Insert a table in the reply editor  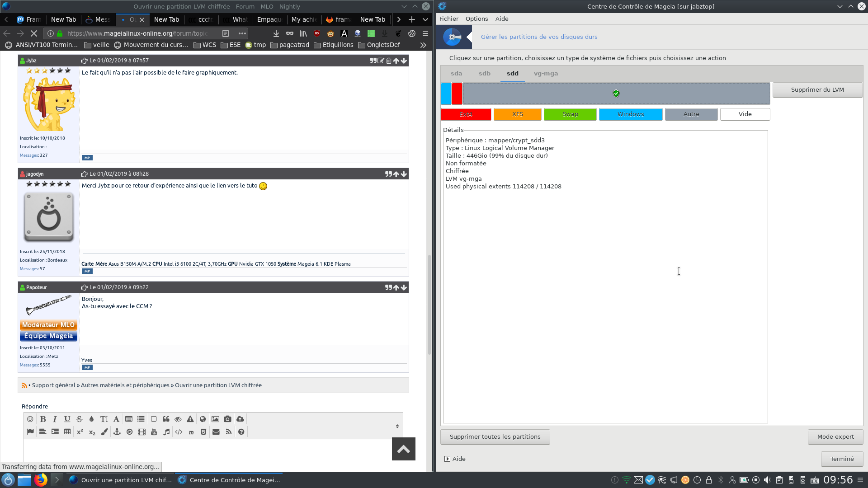[x=67, y=432]
